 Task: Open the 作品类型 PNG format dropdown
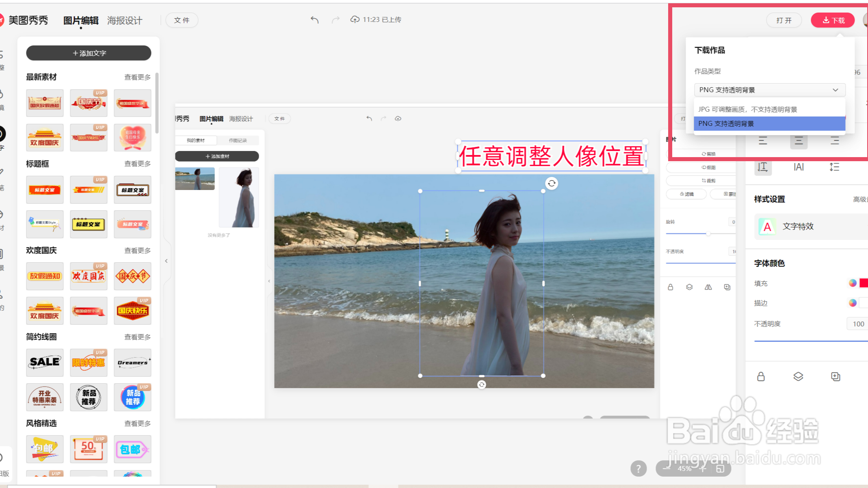tap(769, 90)
